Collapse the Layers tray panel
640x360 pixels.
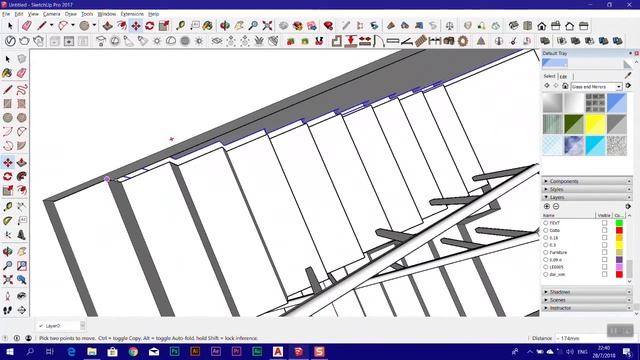point(587,197)
